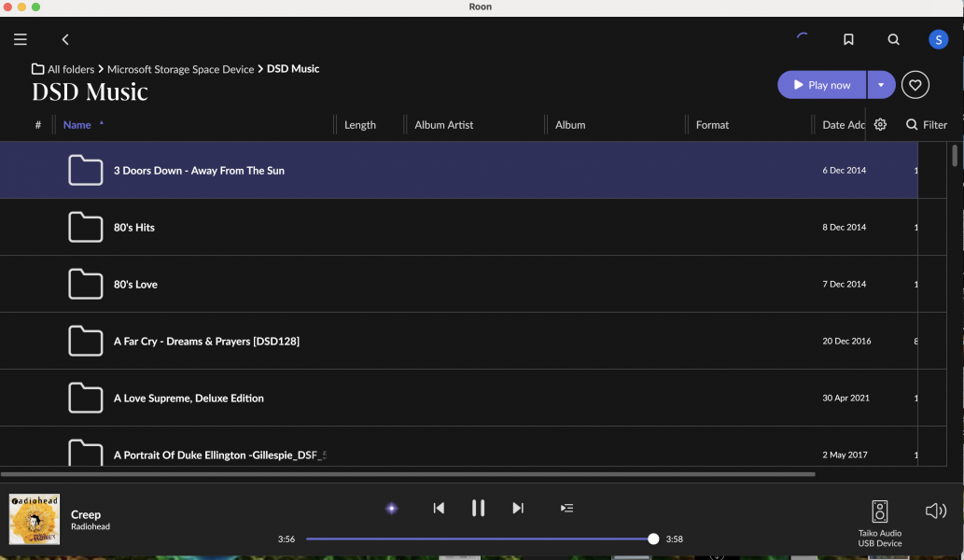Select 'A Love Supreme, Deluxe Edition'
This screenshot has width=964, height=560.
tap(189, 398)
